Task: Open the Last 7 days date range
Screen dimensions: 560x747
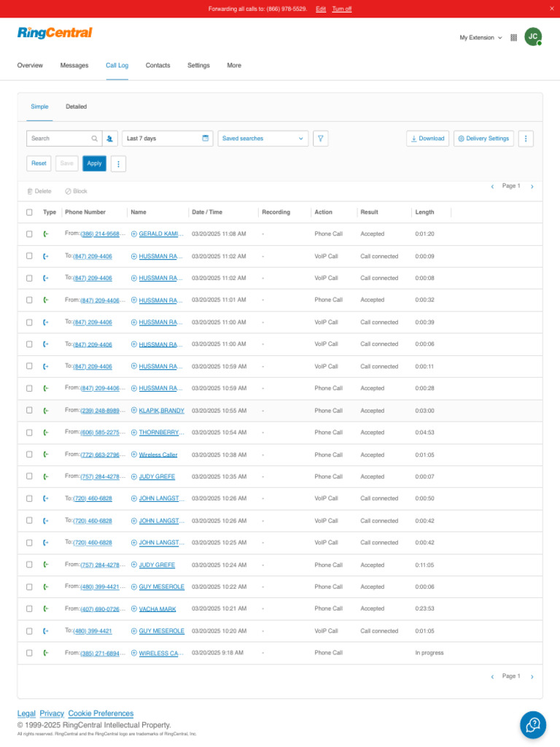Action: 168,139
